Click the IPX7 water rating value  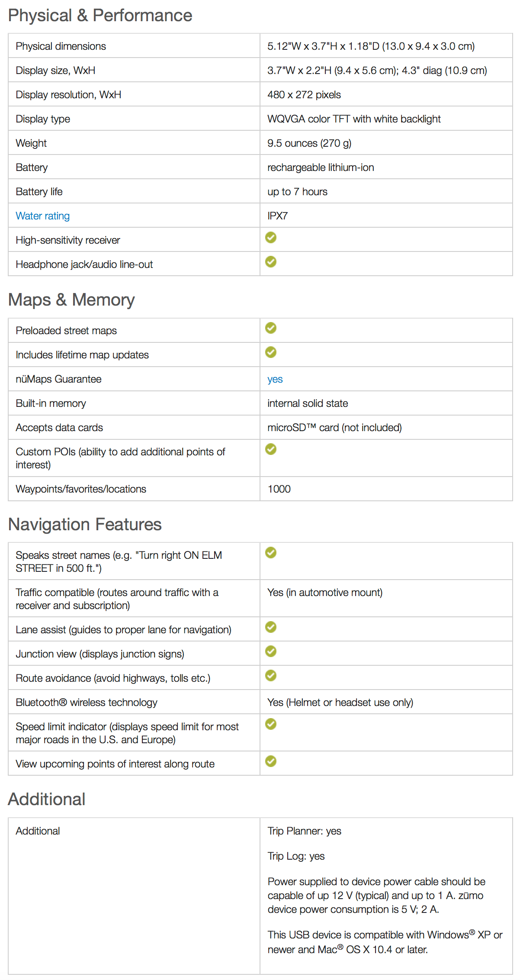click(277, 216)
